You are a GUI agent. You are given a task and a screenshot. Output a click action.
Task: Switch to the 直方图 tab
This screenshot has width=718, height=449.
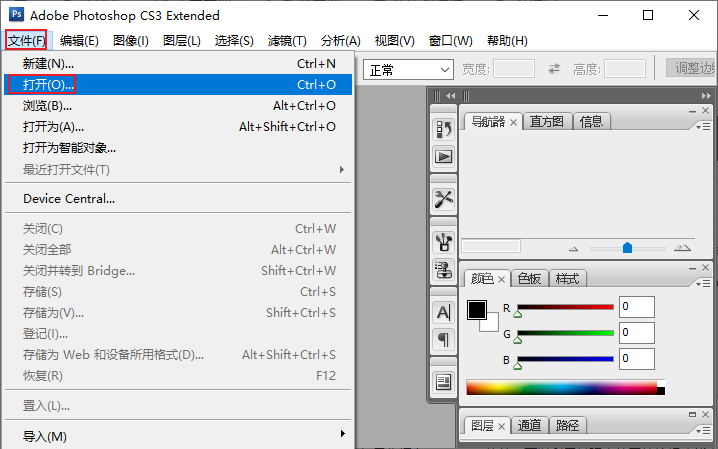(547, 122)
